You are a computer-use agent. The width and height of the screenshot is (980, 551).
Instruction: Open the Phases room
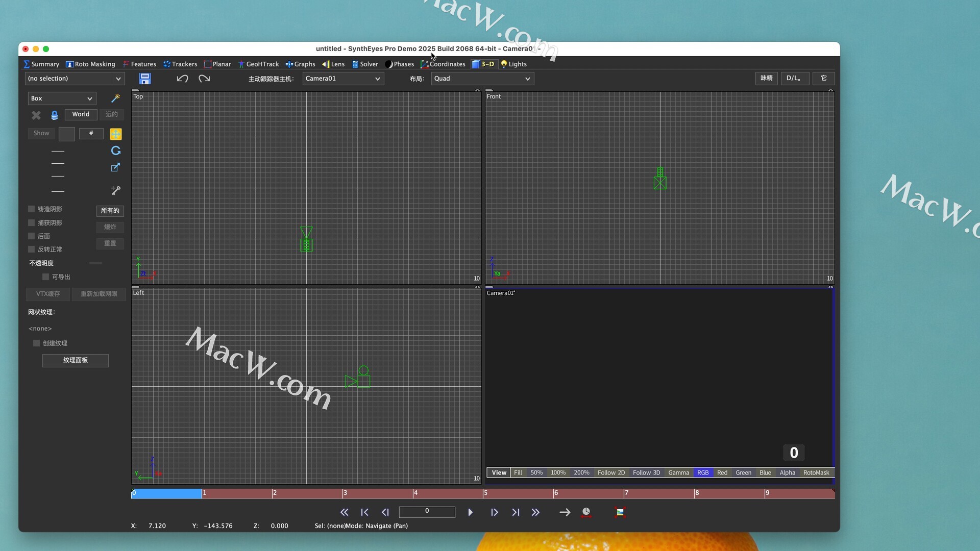[x=399, y=64]
